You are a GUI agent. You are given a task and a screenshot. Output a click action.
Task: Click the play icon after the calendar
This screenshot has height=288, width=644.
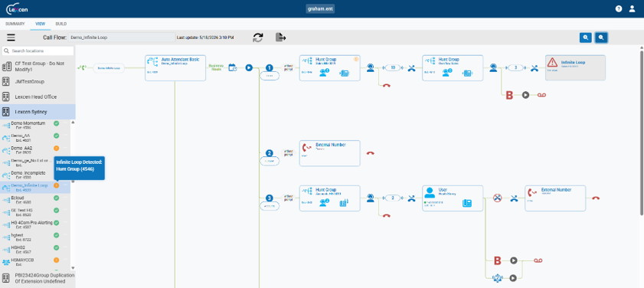click(x=249, y=67)
